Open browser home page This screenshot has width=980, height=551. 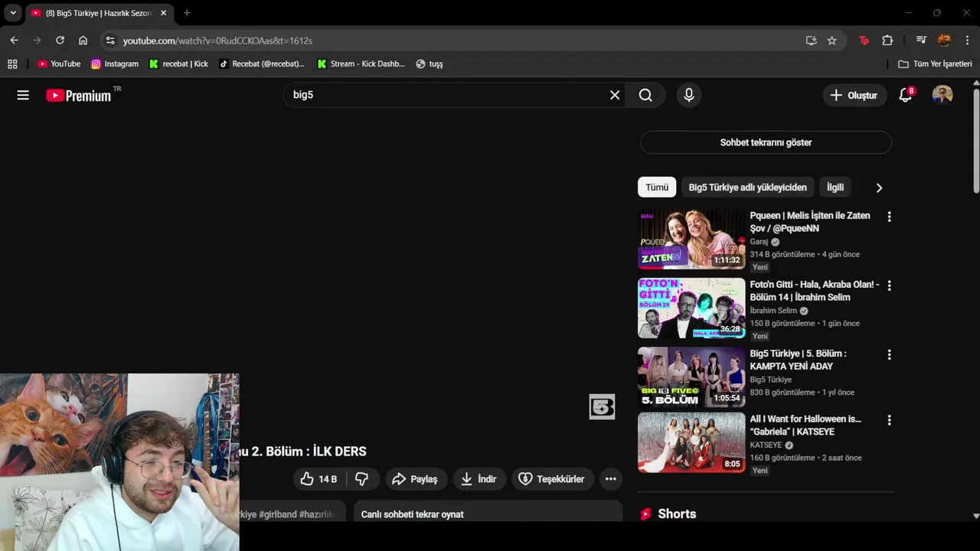coord(83,41)
